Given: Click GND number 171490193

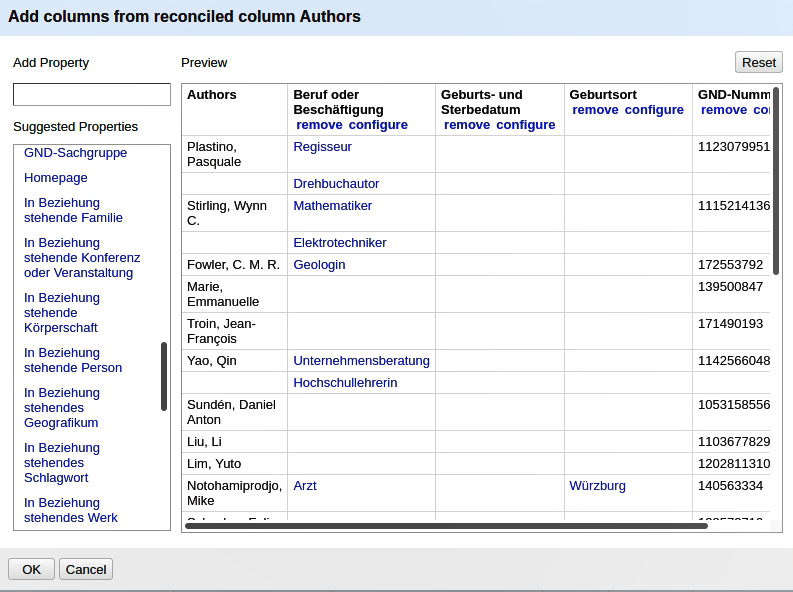Looking at the screenshot, I should [730, 324].
